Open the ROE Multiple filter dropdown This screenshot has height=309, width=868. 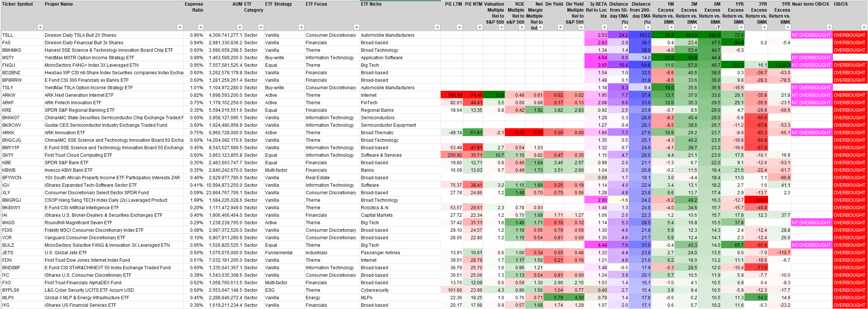point(522,27)
